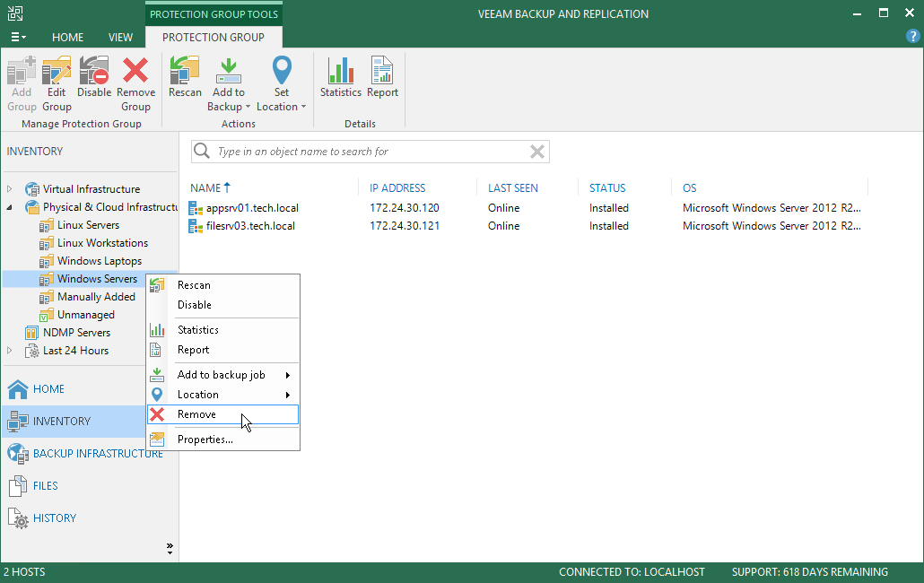Select the Linux Servers tree item
This screenshot has width=924, height=583.
pyautogui.click(x=88, y=225)
